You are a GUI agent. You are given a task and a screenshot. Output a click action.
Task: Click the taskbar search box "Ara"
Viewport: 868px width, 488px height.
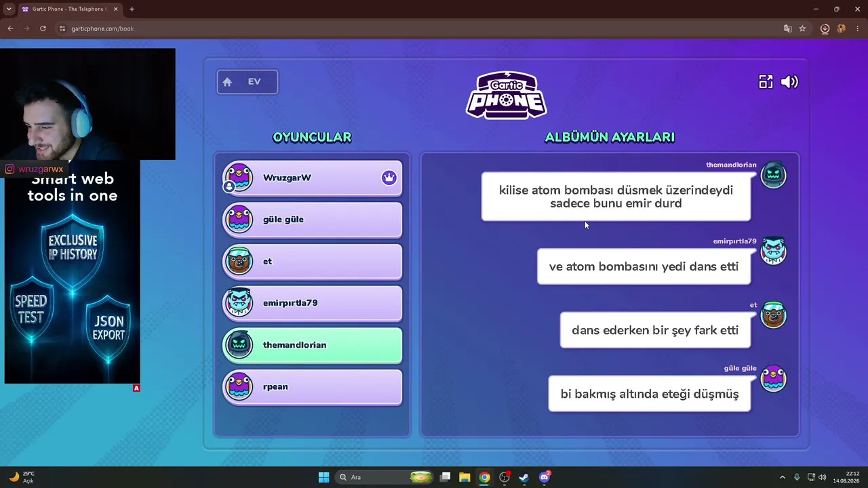click(x=384, y=477)
